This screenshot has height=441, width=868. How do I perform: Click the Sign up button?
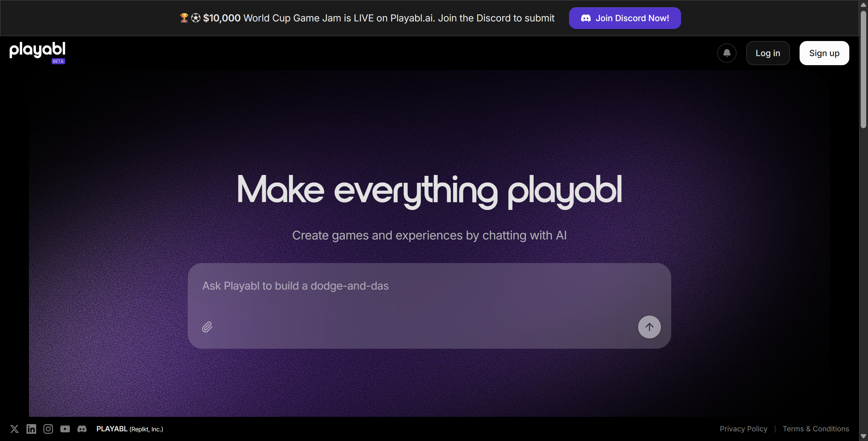(x=824, y=53)
